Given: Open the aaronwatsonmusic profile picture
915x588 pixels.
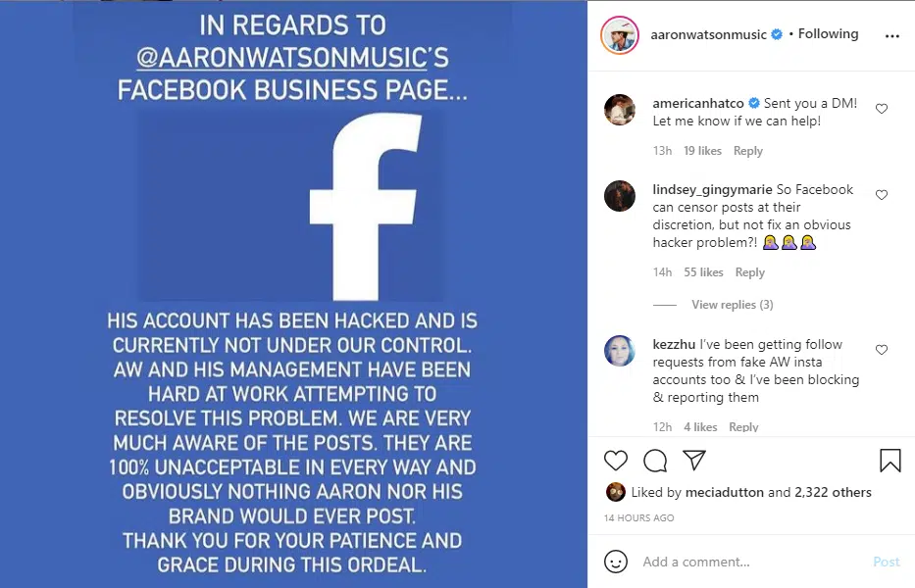Looking at the screenshot, I should coord(620,35).
